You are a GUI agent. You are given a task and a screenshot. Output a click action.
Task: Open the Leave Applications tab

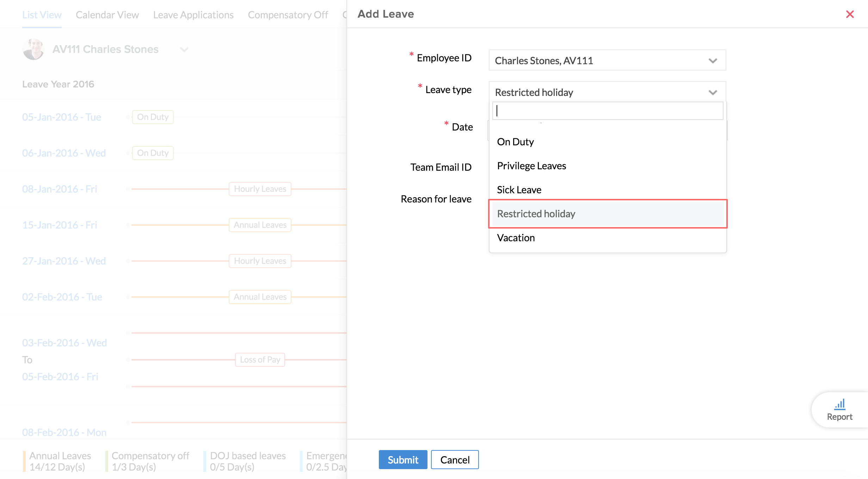pos(193,15)
